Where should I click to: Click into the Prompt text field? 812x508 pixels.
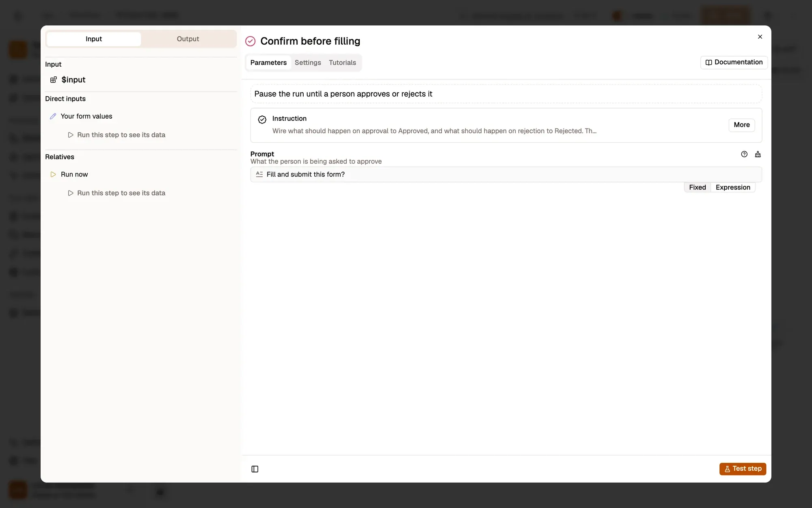click(506, 174)
